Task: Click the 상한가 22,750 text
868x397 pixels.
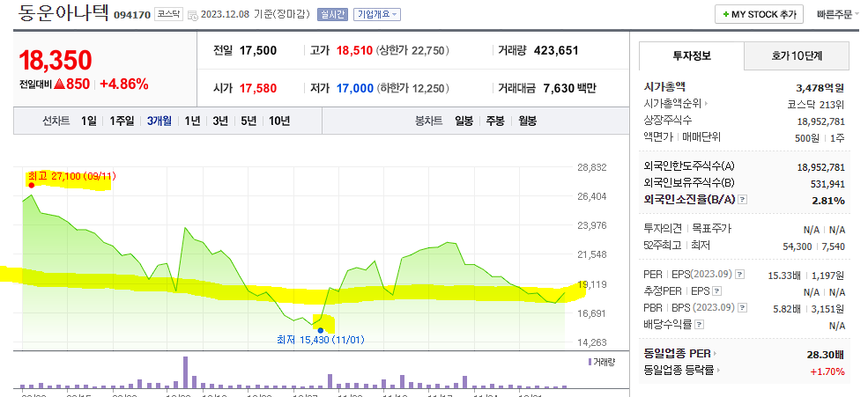Action: 412,51
